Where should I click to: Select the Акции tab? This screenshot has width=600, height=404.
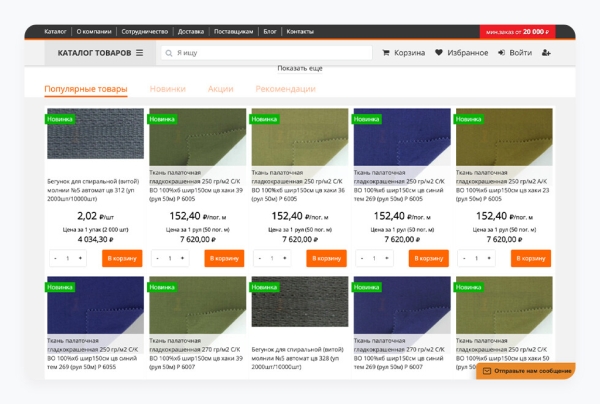[220, 89]
